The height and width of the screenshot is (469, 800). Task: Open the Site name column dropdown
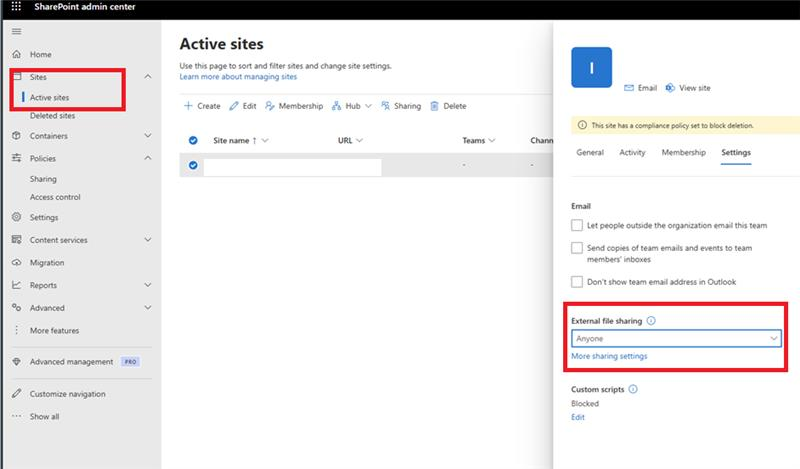pos(265,140)
